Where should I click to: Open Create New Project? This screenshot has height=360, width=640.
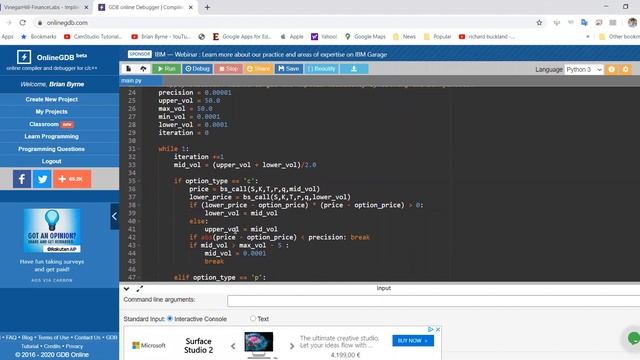(51, 99)
